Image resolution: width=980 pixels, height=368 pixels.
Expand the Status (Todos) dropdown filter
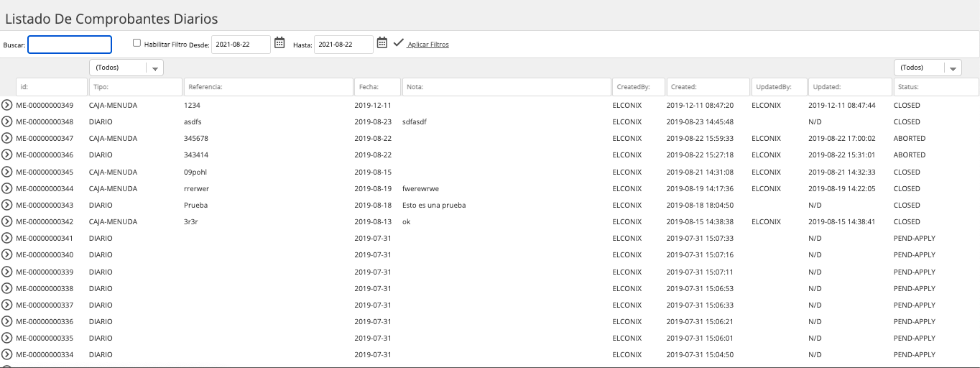coord(928,68)
